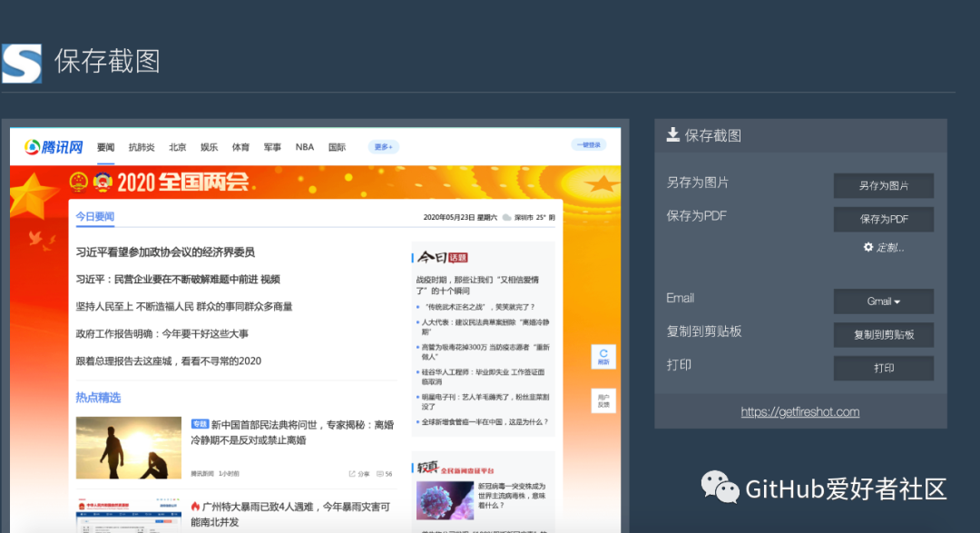Open topic 传统武术正名之战
The height and width of the screenshot is (533, 980).
pyautogui.click(x=478, y=307)
